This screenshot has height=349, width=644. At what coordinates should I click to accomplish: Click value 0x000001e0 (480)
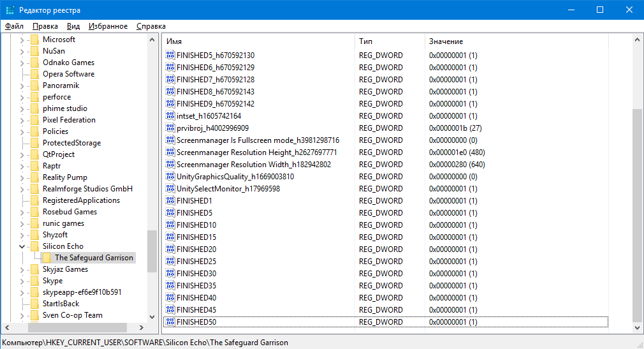click(457, 152)
